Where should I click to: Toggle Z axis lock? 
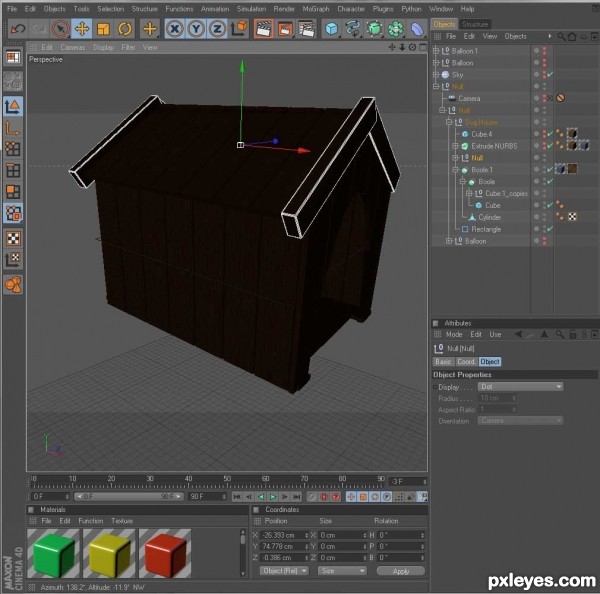pos(217,29)
